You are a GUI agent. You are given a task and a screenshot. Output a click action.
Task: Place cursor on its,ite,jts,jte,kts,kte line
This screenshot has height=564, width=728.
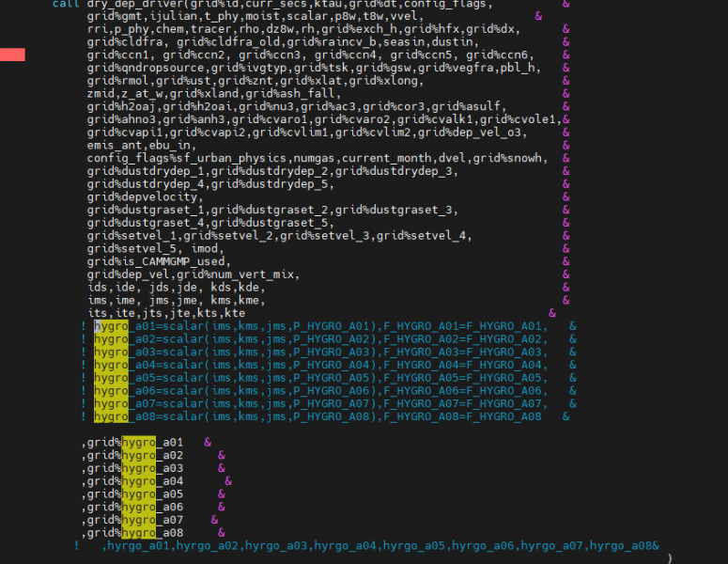pos(166,312)
